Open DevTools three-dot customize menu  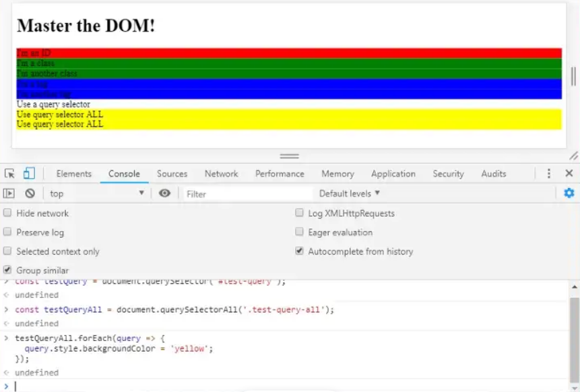click(549, 174)
